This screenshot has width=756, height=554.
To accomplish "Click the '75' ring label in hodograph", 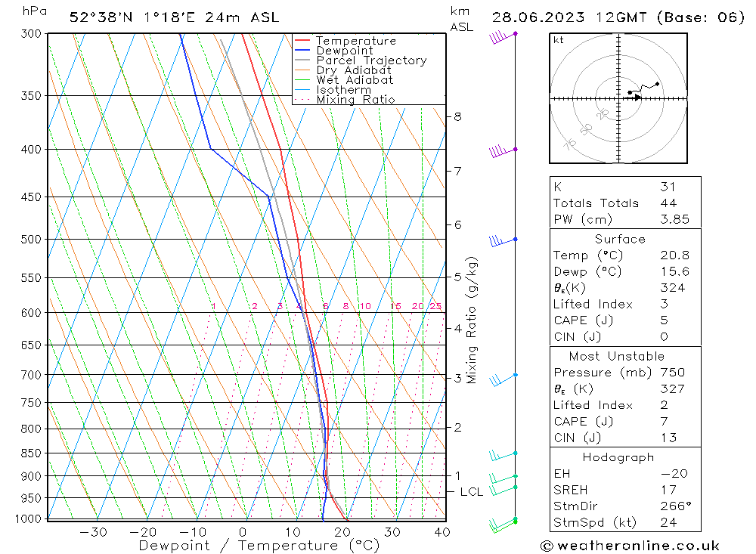I will [x=570, y=144].
